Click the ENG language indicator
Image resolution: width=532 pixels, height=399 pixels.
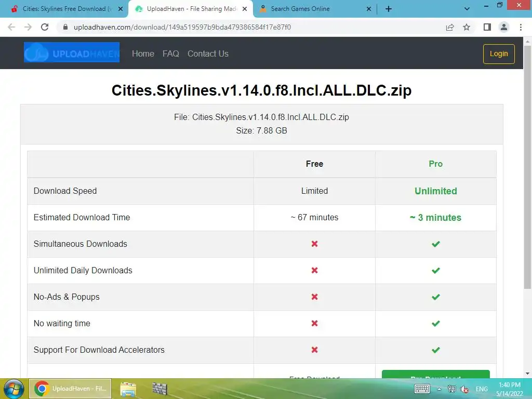(x=482, y=389)
